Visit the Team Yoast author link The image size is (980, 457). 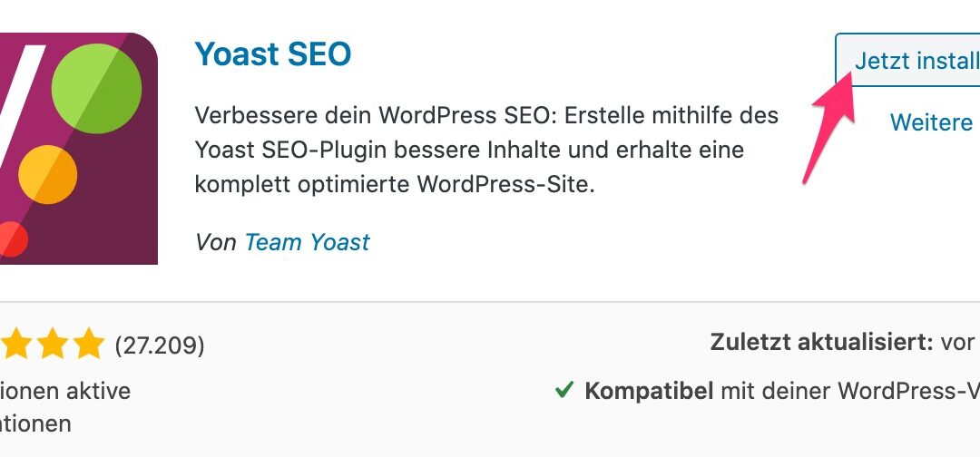(307, 242)
